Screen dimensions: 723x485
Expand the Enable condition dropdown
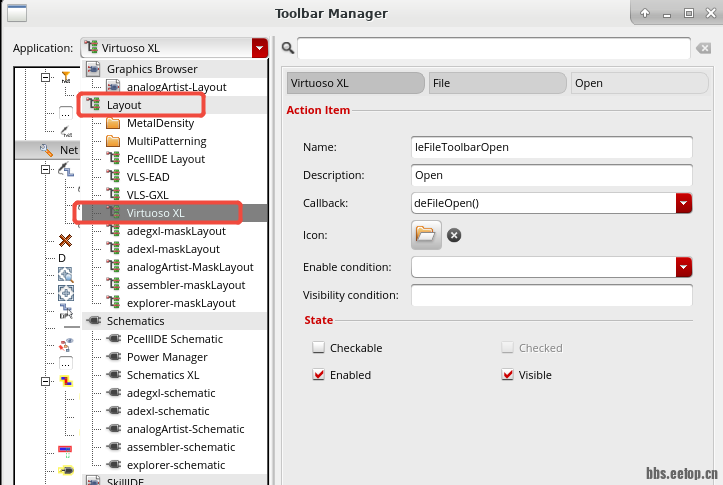pyautogui.click(x=684, y=267)
